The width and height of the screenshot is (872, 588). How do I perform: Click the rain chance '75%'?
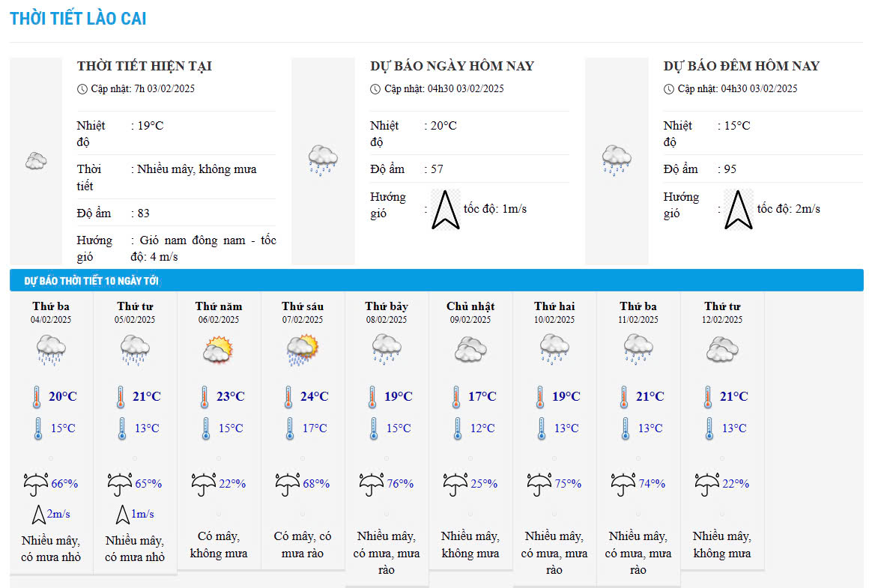click(x=568, y=484)
